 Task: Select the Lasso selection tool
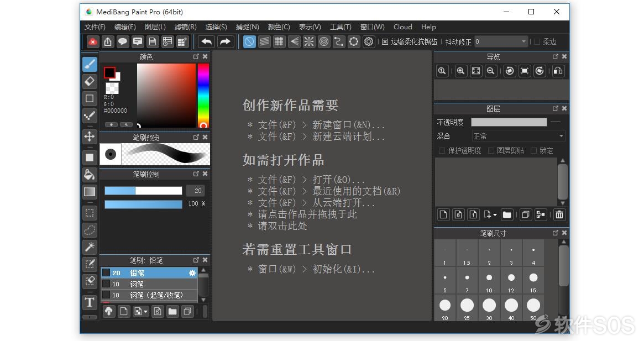click(90, 230)
